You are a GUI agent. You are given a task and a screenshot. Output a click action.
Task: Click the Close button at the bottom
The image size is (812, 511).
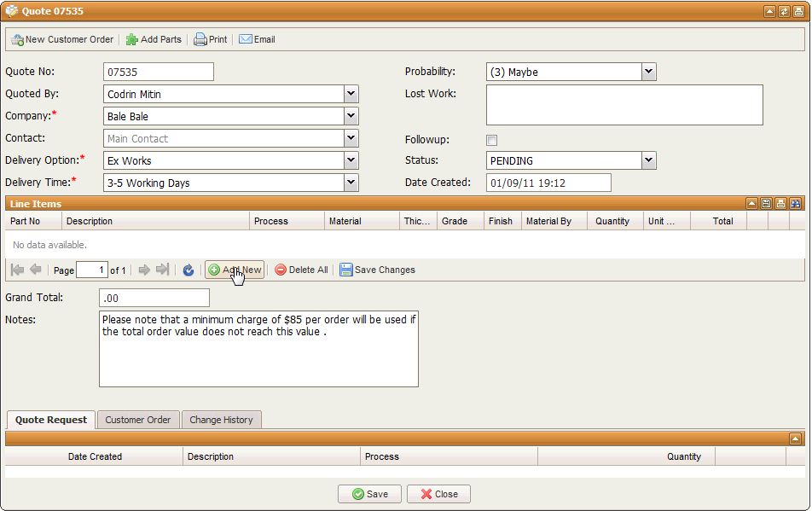438,494
